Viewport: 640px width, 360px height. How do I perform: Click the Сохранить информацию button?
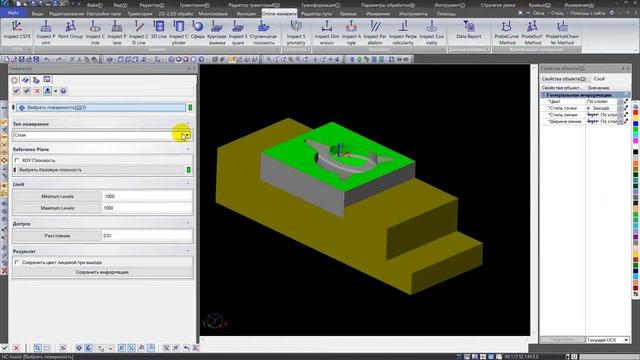(102, 272)
